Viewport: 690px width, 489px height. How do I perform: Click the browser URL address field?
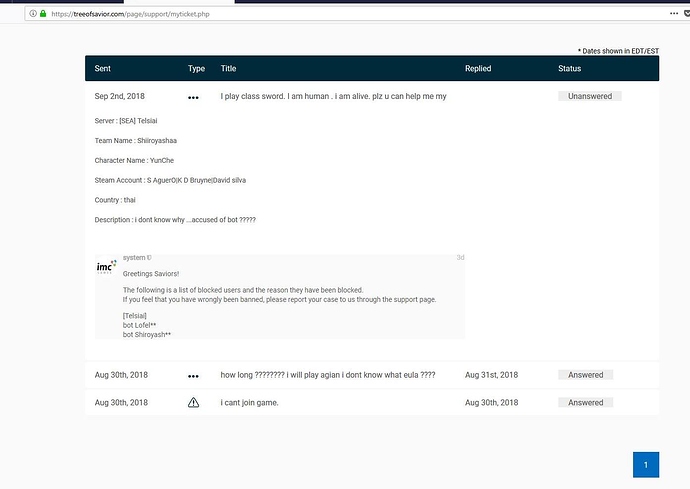300,13
